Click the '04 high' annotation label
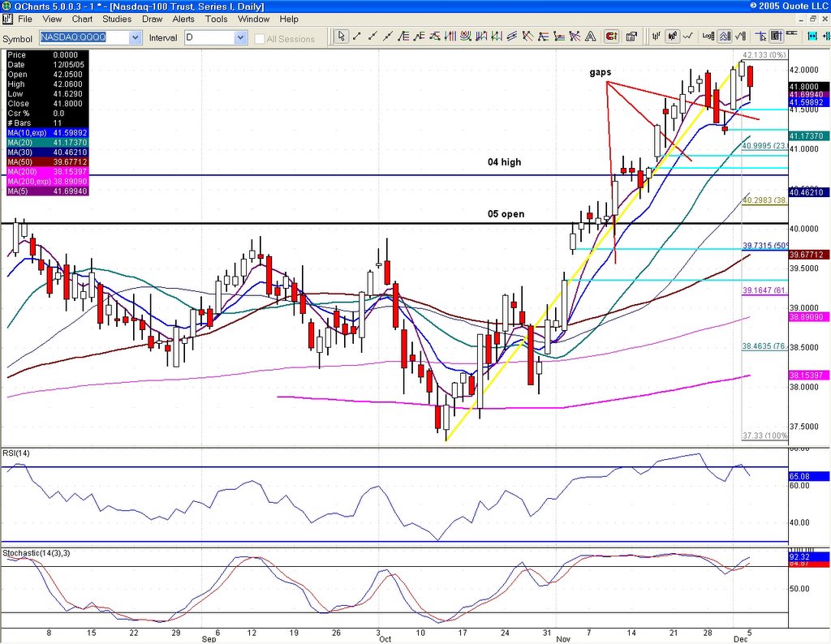 (505, 162)
